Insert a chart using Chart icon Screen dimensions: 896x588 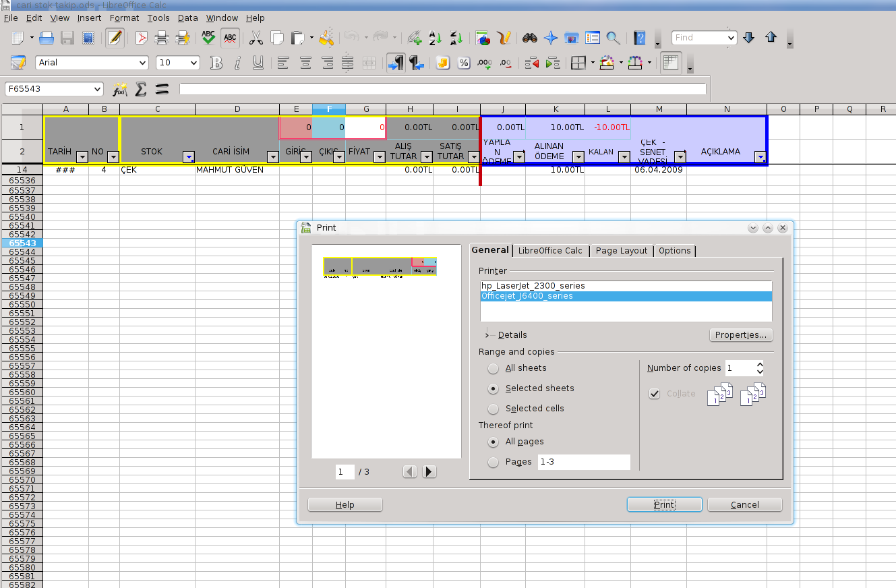[483, 38]
